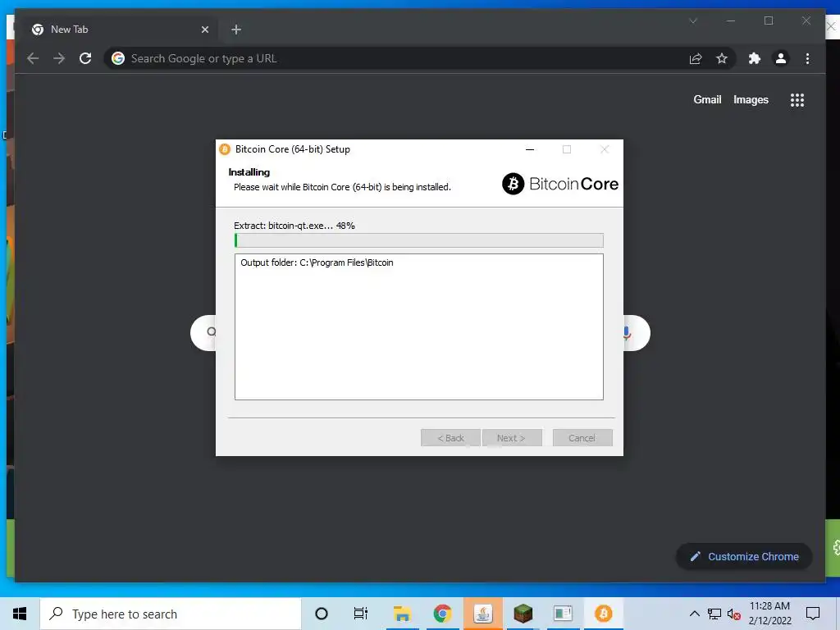Open a new tab with plus button
Viewport: 840px width, 630px height.
tap(236, 30)
